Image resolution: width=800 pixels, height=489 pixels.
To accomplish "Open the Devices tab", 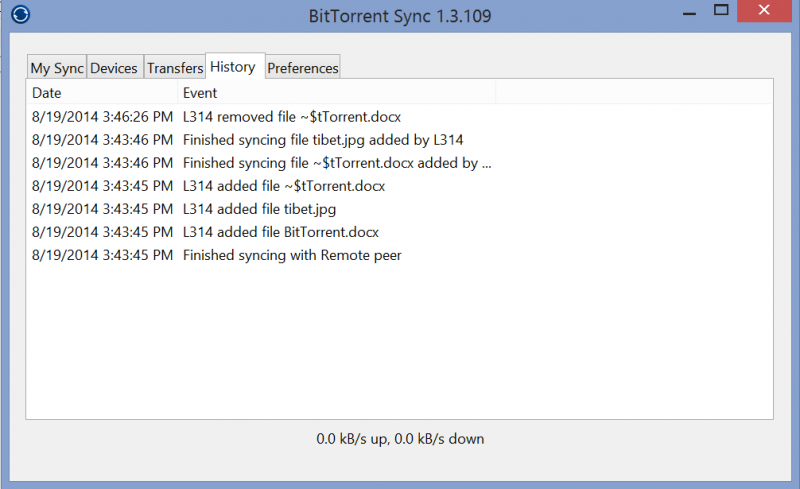I will [x=114, y=67].
